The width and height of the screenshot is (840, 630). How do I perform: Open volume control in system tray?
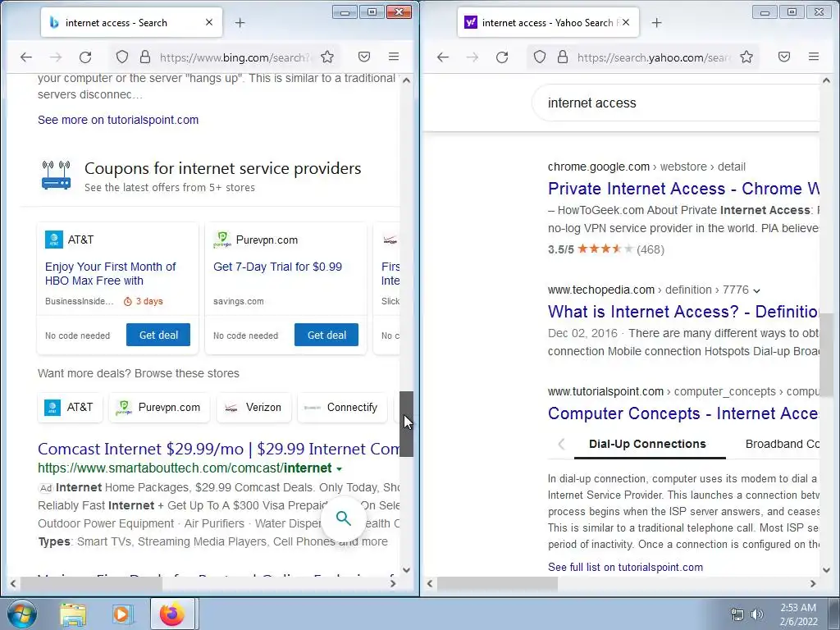[x=757, y=614]
